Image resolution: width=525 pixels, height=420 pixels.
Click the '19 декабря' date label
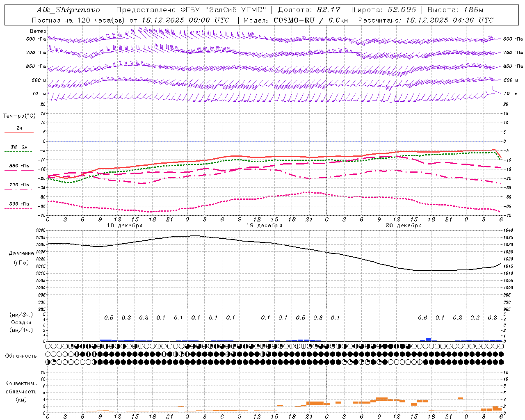pos(264,226)
